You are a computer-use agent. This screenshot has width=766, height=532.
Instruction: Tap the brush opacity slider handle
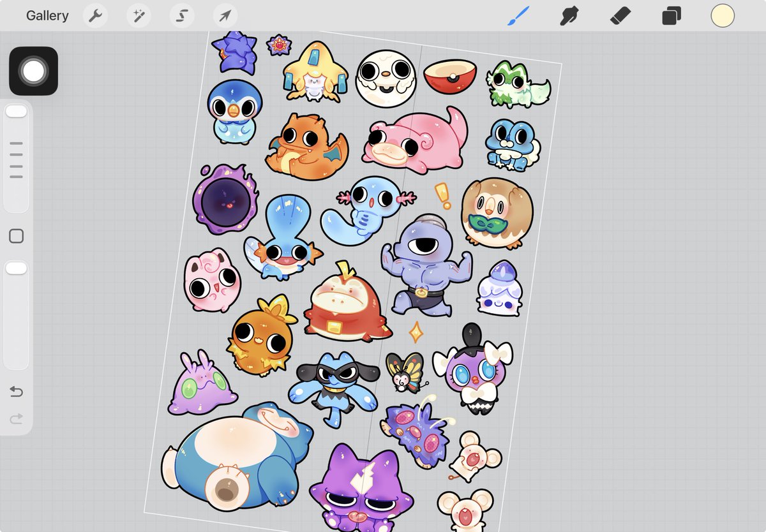tap(16, 268)
